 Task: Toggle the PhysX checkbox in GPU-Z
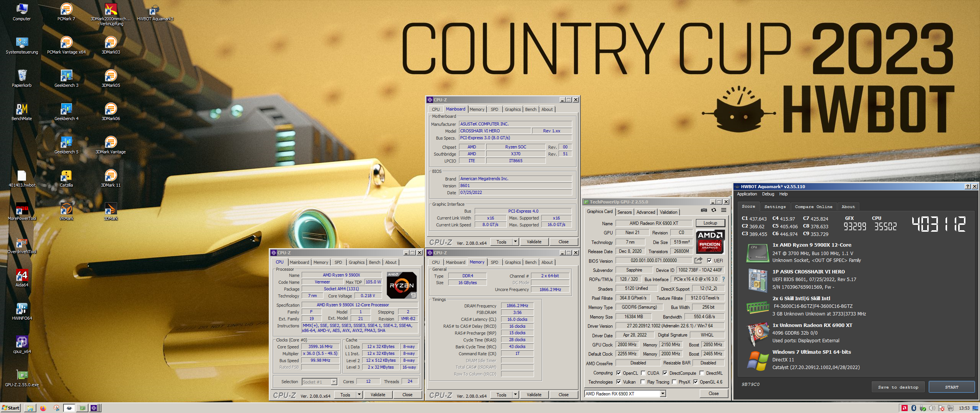[x=674, y=382]
